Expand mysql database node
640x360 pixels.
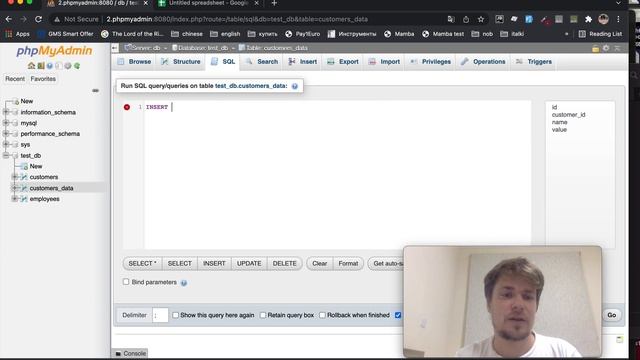6,123
